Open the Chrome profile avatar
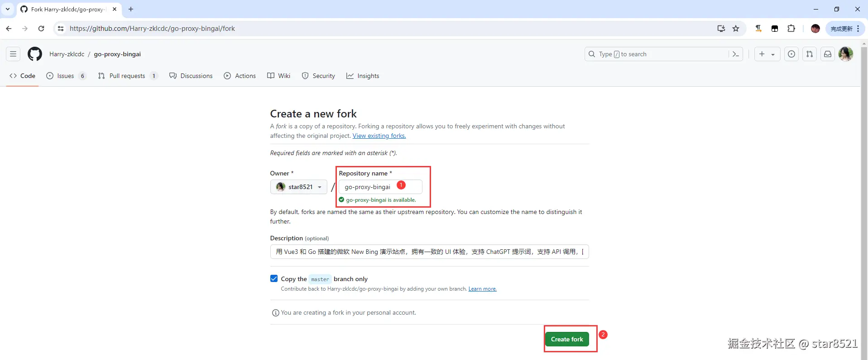This screenshot has width=868, height=360. point(815,29)
